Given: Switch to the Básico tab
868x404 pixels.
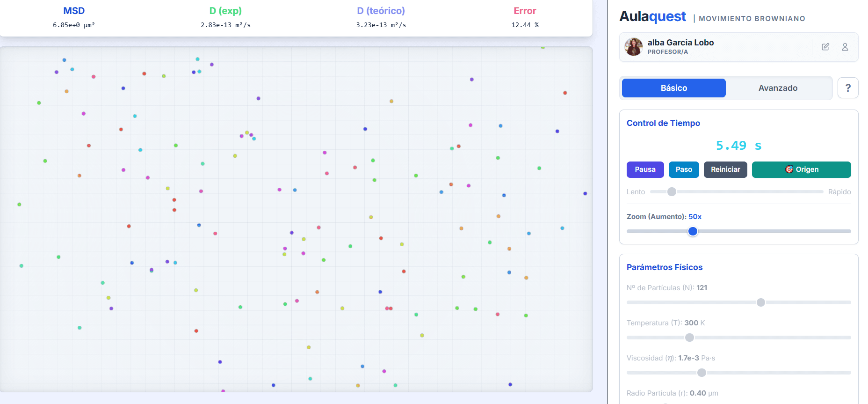Looking at the screenshot, I should click(x=674, y=88).
